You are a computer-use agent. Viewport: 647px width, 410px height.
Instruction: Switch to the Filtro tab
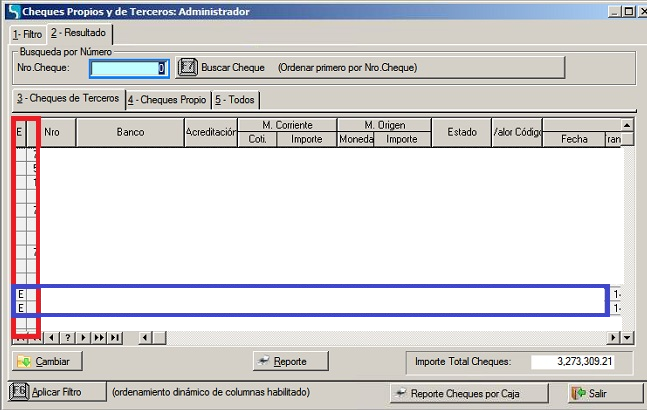point(27,33)
